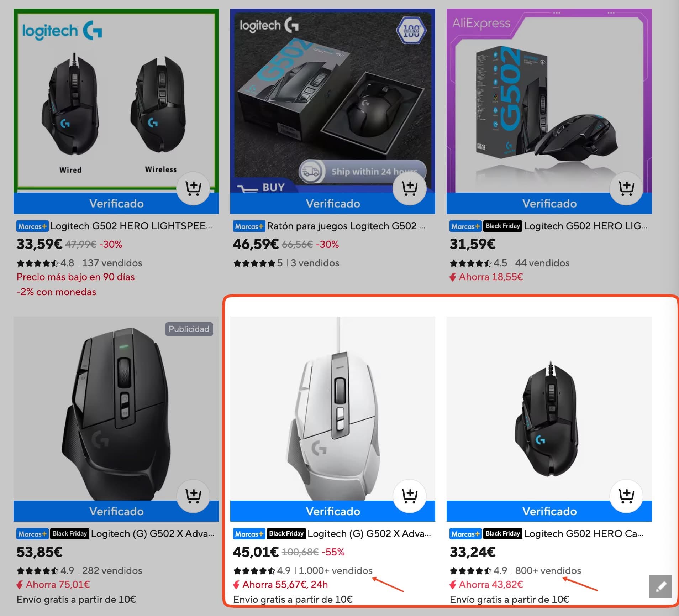Open the boxed G502 product image
679x616 pixels.
332,101
